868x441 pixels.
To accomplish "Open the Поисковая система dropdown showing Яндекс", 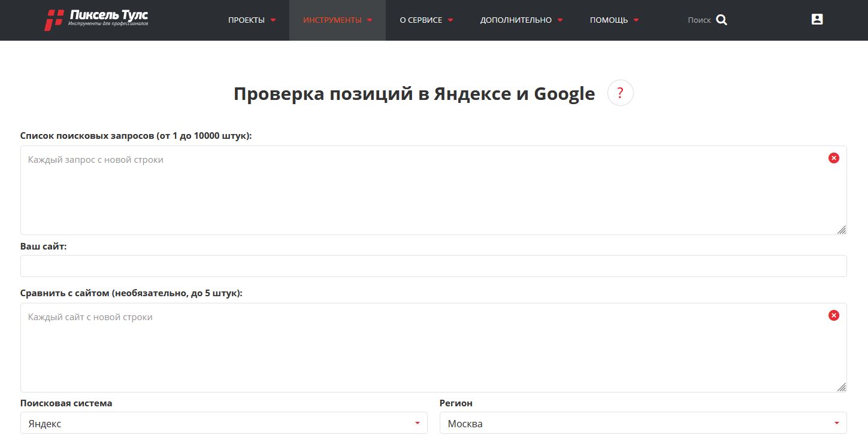I will [x=223, y=424].
